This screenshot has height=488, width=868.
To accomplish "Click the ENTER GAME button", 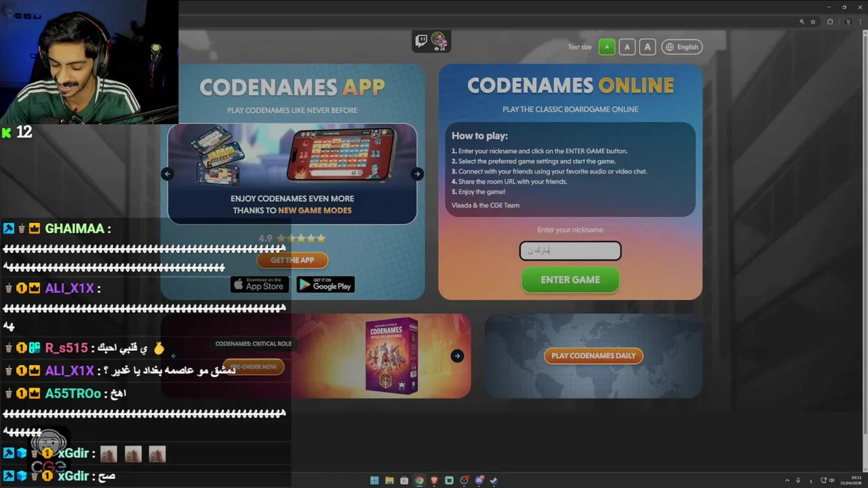I will [x=570, y=279].
